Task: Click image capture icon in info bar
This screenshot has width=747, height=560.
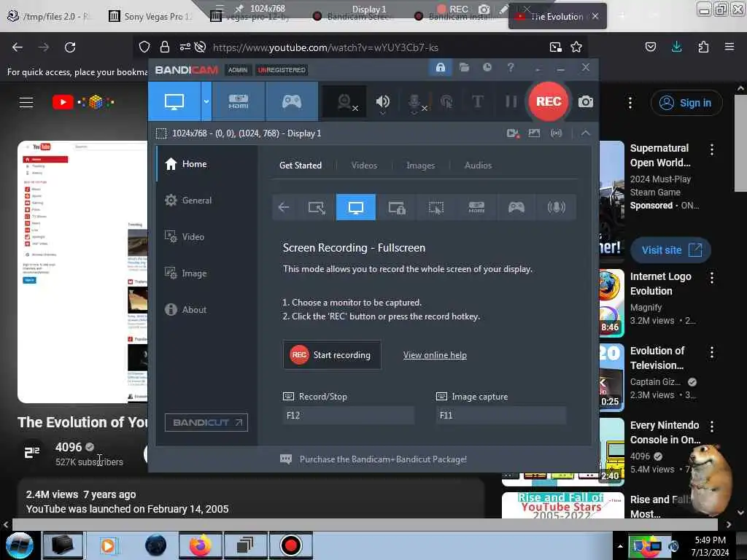Action: tap(534, 133)
